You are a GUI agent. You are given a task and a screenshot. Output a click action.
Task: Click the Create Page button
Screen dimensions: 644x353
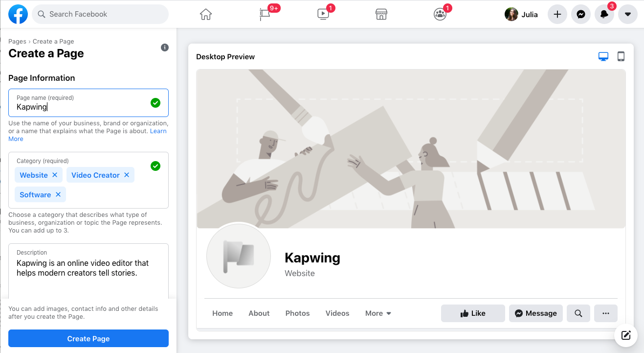89,338
